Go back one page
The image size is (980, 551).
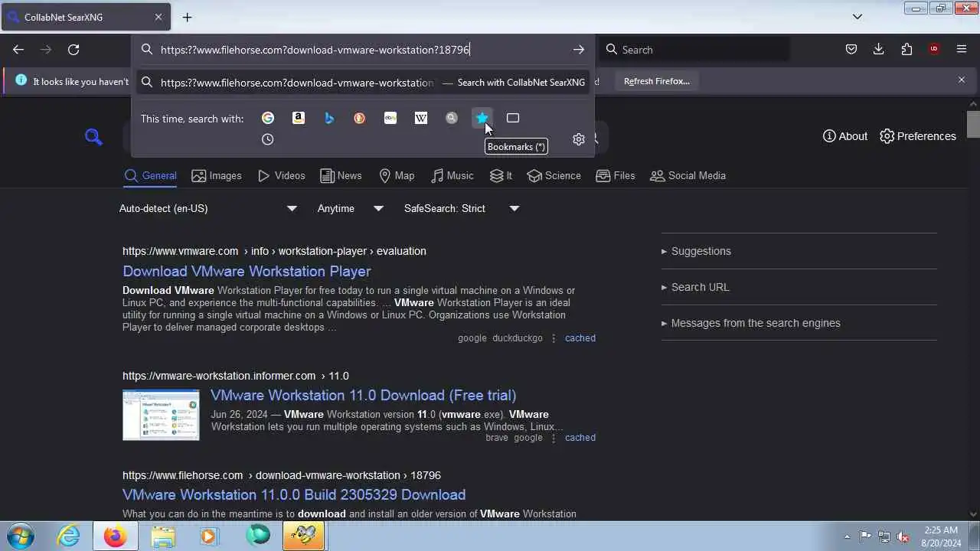[x=18, y=50]
